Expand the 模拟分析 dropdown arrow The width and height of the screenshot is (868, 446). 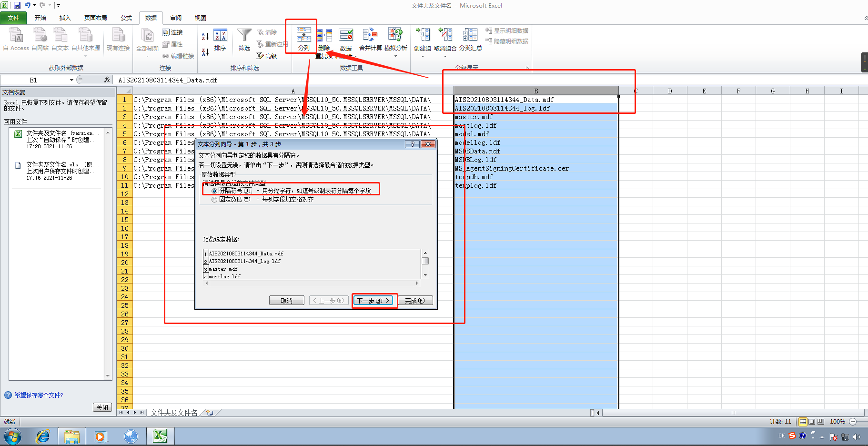click(395, 56)
